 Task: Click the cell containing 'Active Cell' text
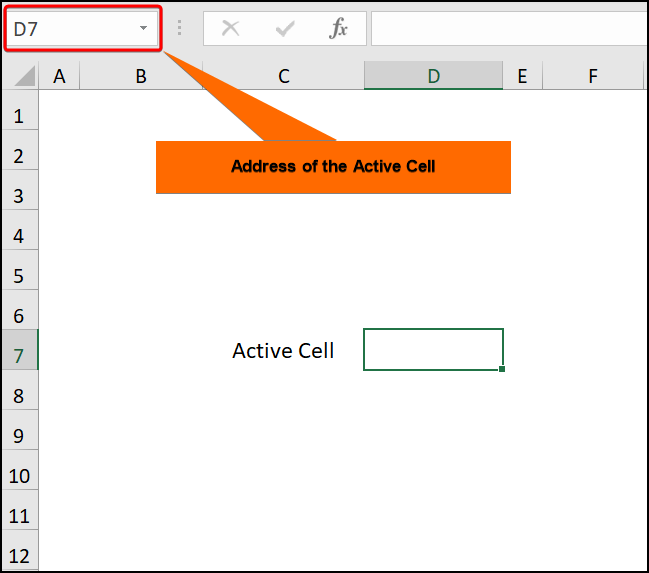pyautogui.click(x=284, y=351)
